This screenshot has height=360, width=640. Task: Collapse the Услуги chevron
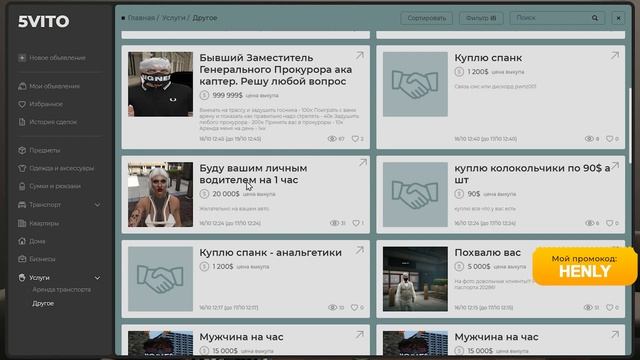click(97, 278)
